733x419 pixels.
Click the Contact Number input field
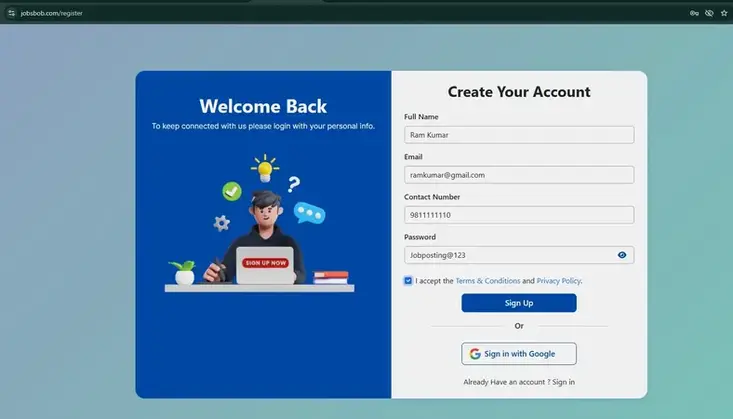click(x=519, y=215)
